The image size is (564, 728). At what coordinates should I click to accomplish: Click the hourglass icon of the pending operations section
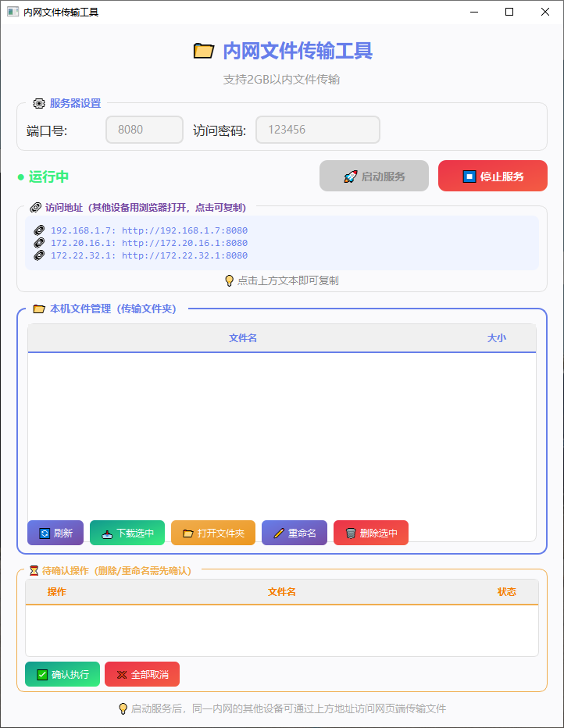point(34,571)
